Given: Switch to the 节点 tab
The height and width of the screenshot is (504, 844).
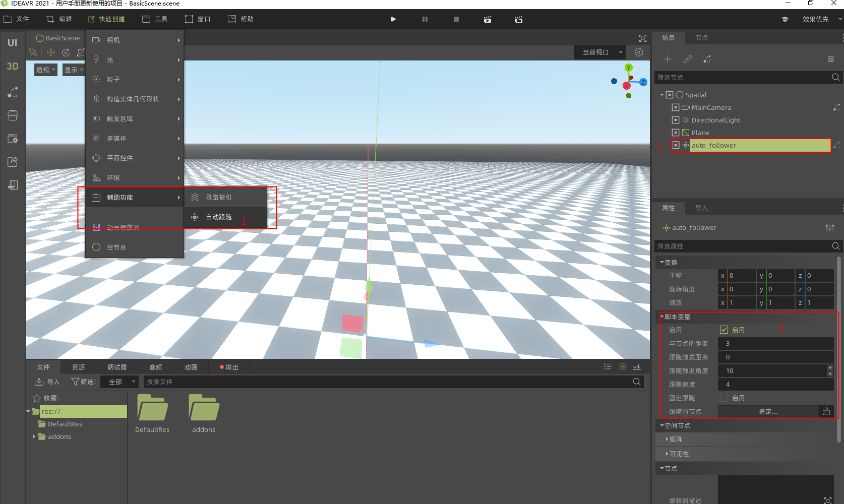Looking at the screenshot, I should coord(701,38).
